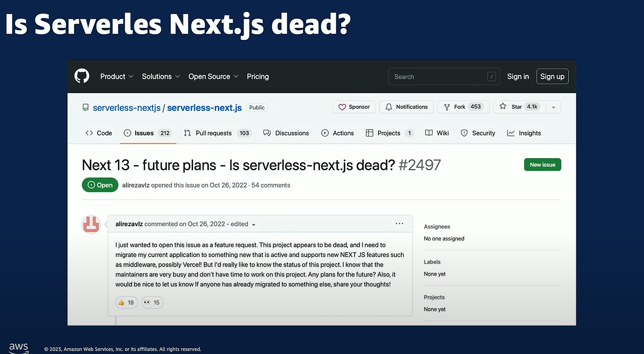This screenshot has width=644, height=354.
Task: Click the Assignees sidebar heading
Action: pyautogui.click(x=437, y=227)
